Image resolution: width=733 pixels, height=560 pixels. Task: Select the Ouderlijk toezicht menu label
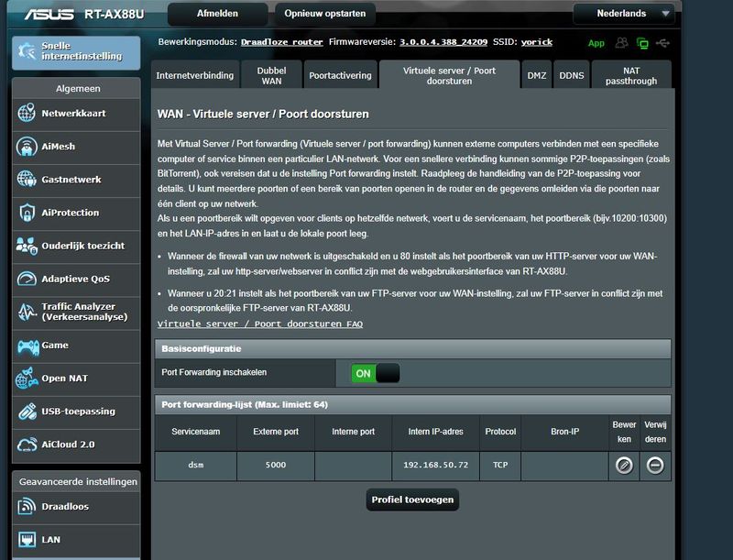(82, 246)
